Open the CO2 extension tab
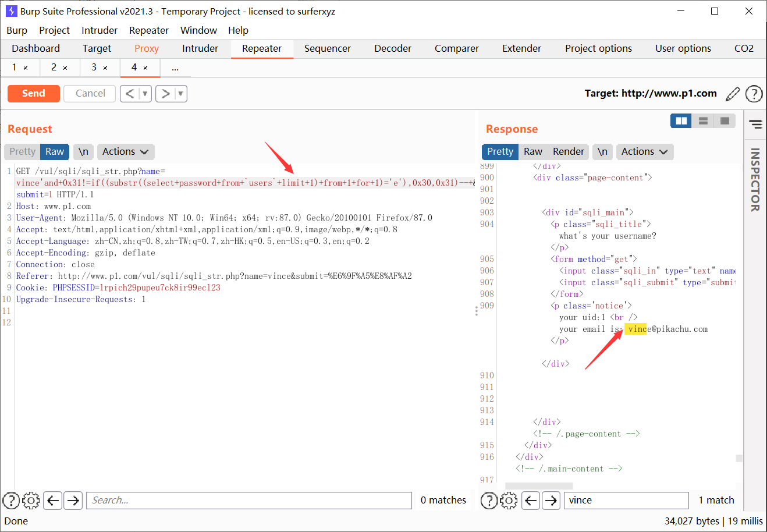Screen dimensions: 767x532 pyautogui.click(x=744, y=49)
